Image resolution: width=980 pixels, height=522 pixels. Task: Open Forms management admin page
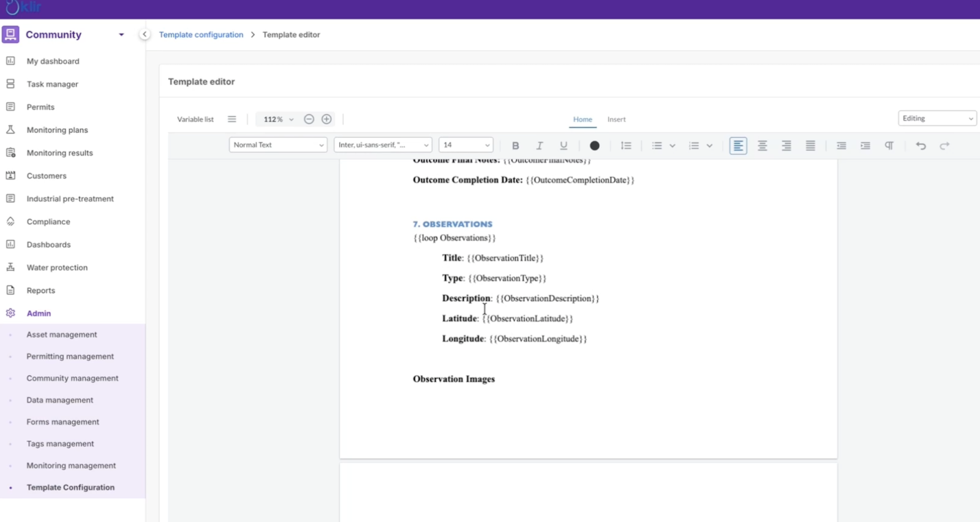[62, 422]
